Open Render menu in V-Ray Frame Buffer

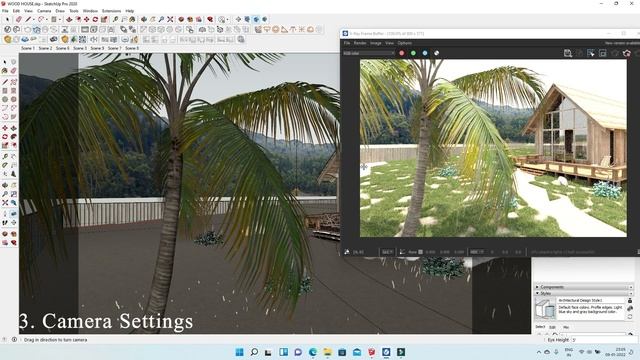coord(360,43)
